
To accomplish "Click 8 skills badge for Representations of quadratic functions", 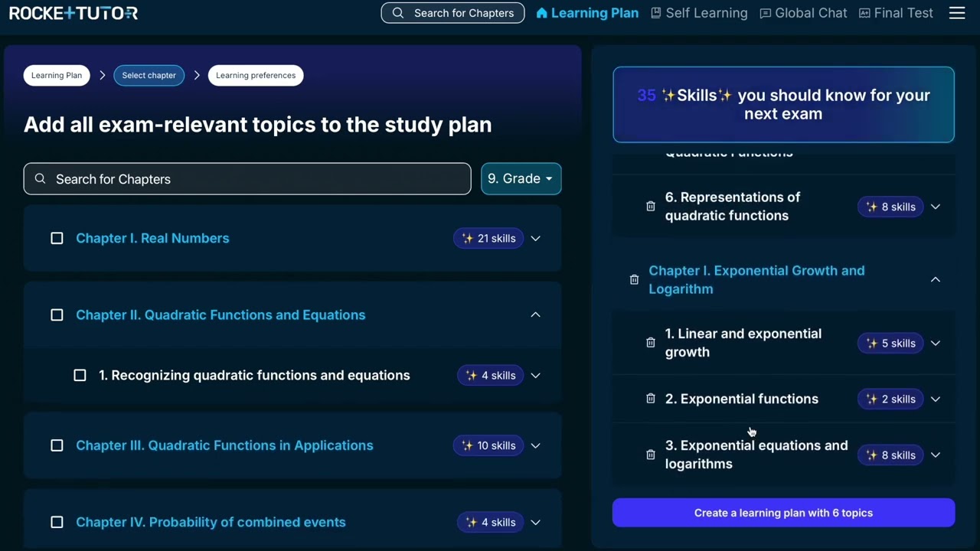I will click(890, 207).
